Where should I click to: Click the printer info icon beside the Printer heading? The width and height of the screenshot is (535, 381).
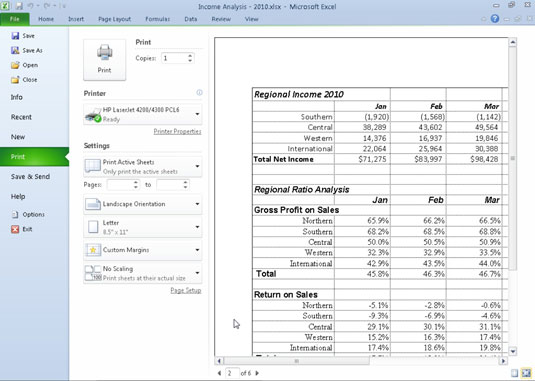coord(199,92)
